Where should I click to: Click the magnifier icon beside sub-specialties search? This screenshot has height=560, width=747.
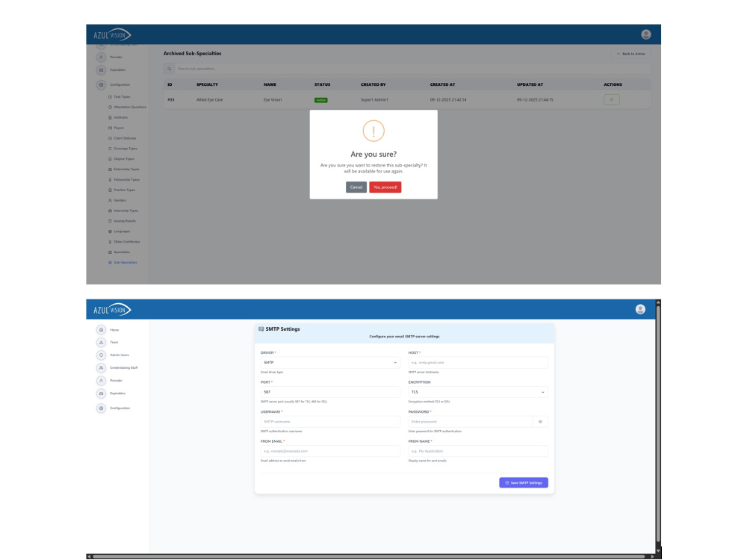[169, 69]
